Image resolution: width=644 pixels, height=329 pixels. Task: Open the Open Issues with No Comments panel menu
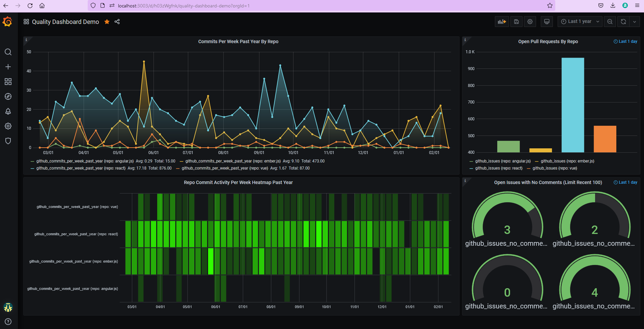point(548,182)
